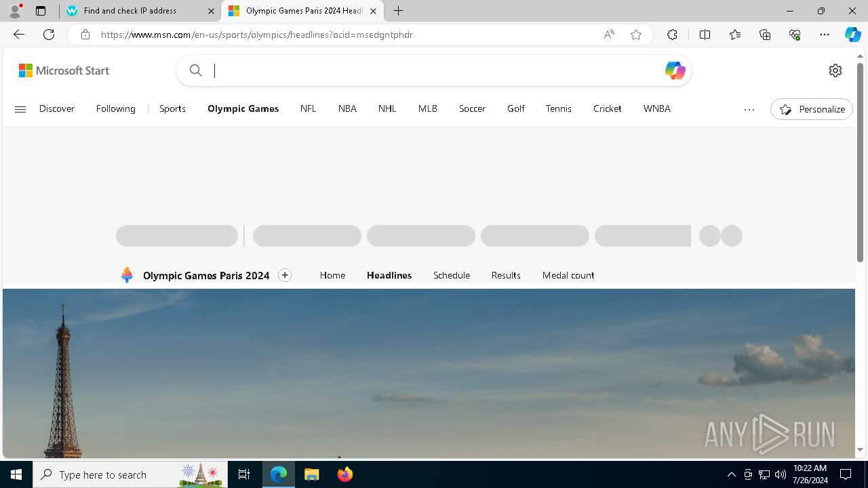Switch to the Headlines tab

[389, 275]
